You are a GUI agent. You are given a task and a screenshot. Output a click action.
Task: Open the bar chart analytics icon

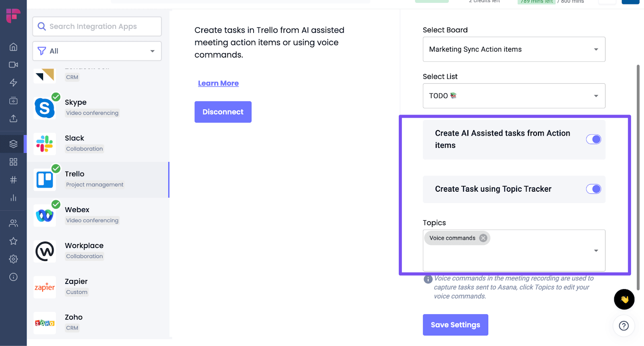[x=13, y=198]
